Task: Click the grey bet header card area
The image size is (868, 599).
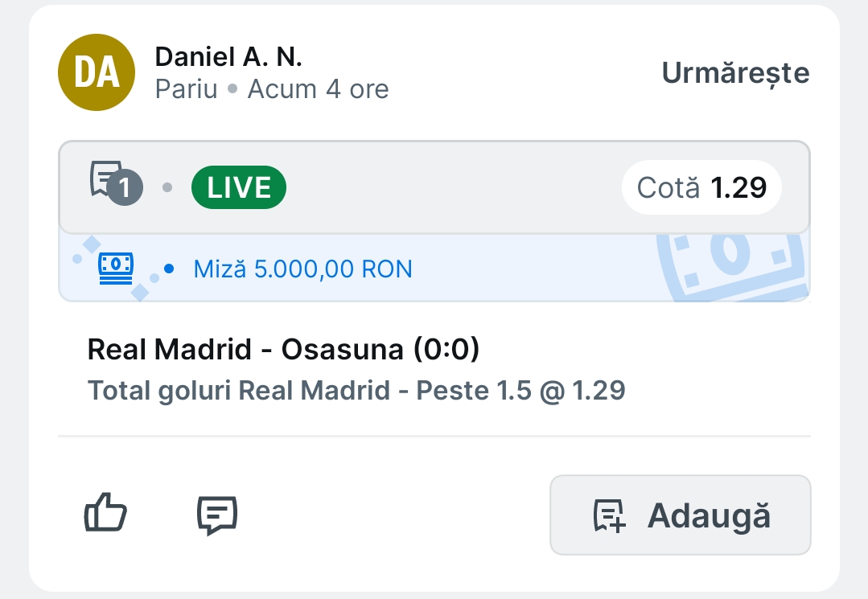Action: [x=434, y=187]
